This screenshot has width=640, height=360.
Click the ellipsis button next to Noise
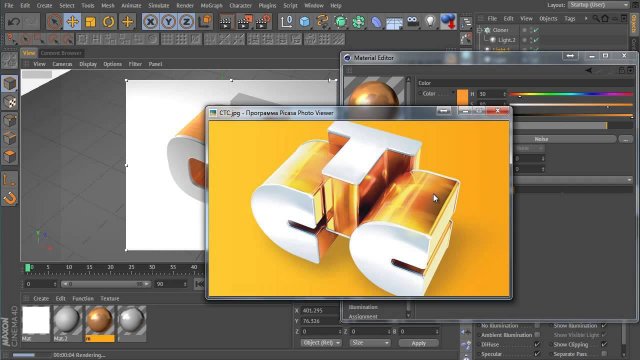pyautogui.click(x=626, y=139)
